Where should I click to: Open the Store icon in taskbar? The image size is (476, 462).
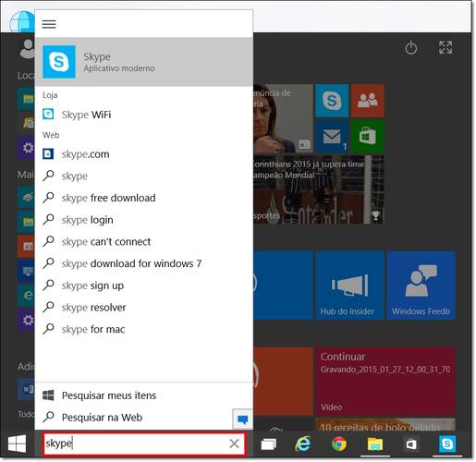[x=411, y=444]
